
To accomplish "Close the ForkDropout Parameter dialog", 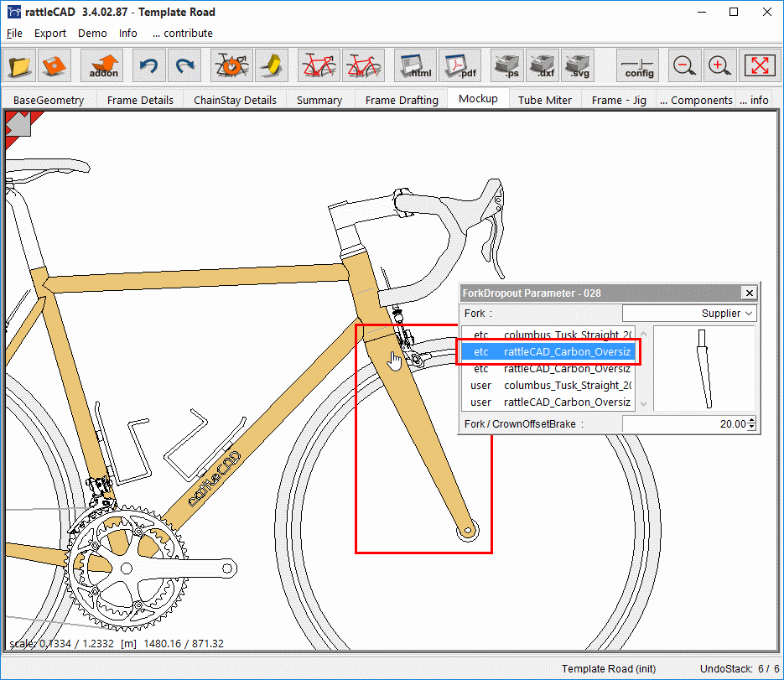I will tap(749, 293).
